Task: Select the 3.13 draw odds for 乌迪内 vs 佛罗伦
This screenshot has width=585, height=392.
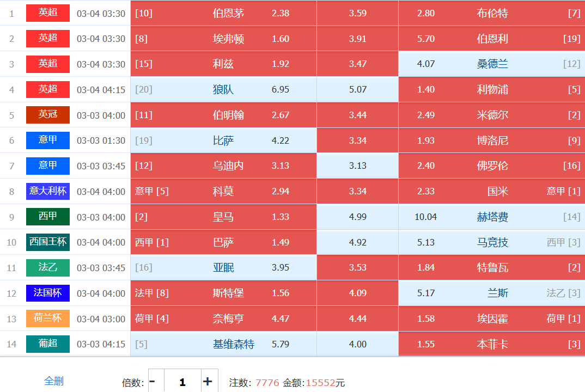Action: [x=357, y=166]
